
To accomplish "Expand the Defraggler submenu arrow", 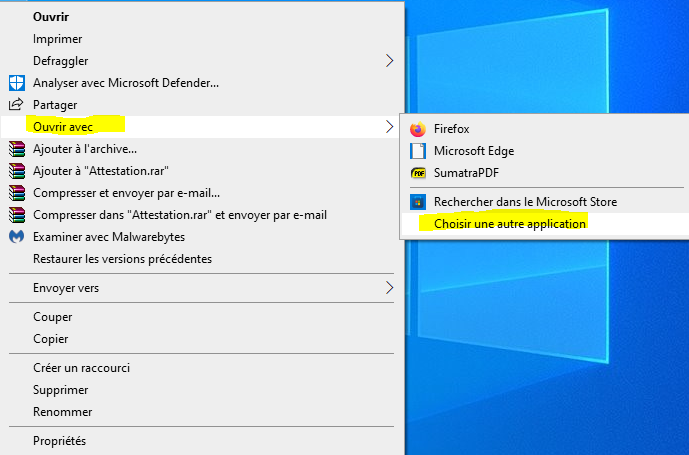I will click(x=389, y=61).
